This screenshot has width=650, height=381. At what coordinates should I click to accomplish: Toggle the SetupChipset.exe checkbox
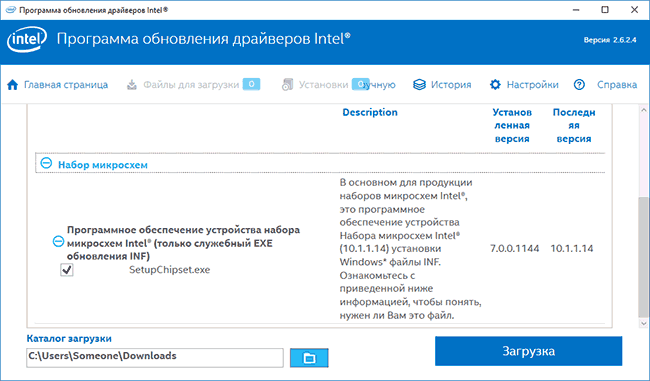tap(67, 270)
